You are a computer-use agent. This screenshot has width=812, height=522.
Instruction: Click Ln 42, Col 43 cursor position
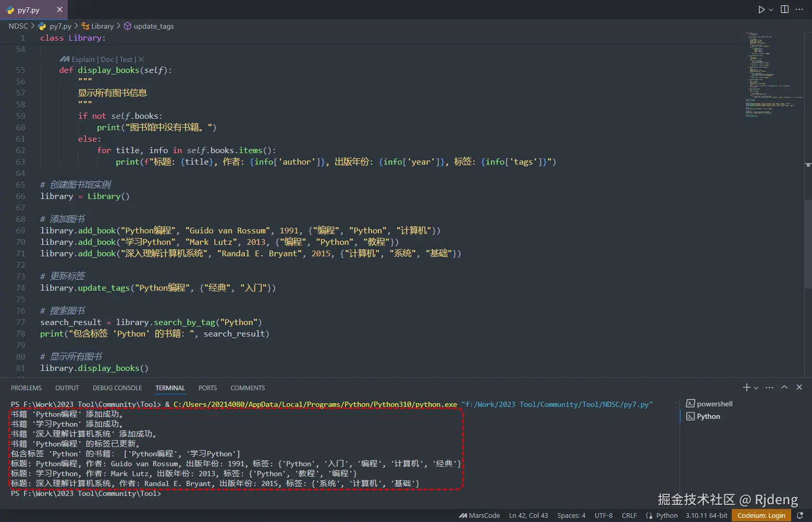click(x=528, y=516)
